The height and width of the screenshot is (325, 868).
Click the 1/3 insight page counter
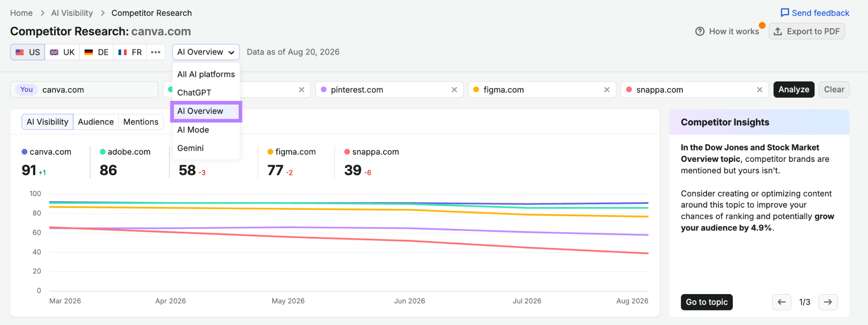tap(804, 302)
